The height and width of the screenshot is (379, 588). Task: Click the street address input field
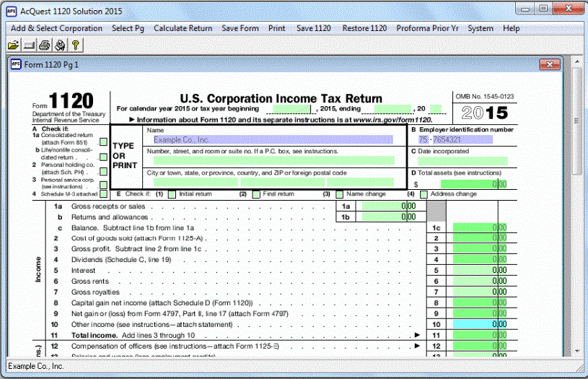click(274, 160)
